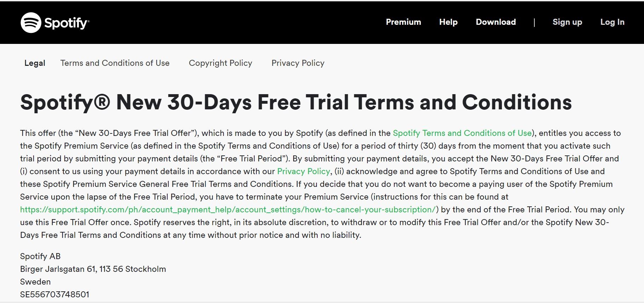Go to the Download page

click(x=496, y=22)
